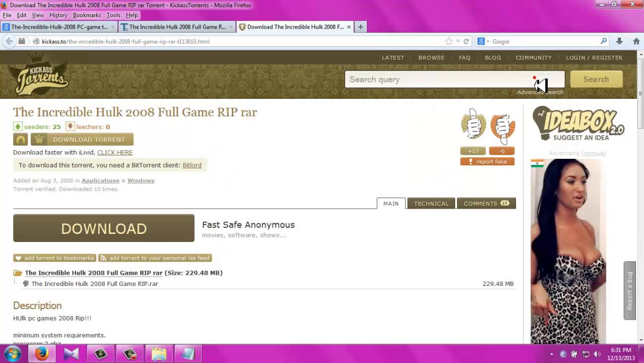Open the Edit menu
This screenshot has height=363, width=644.
[x=22, y=15]
